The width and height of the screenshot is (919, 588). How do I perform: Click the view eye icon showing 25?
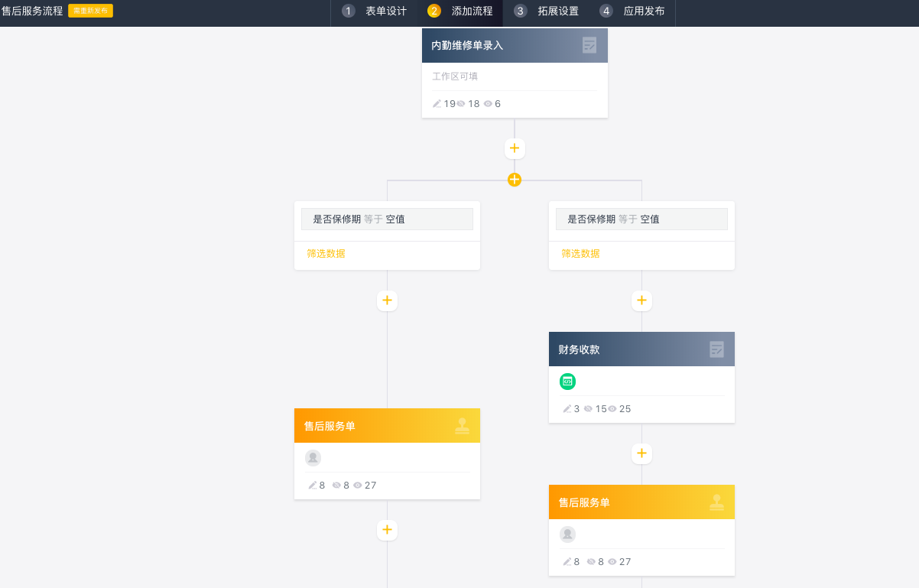(612, 409)
